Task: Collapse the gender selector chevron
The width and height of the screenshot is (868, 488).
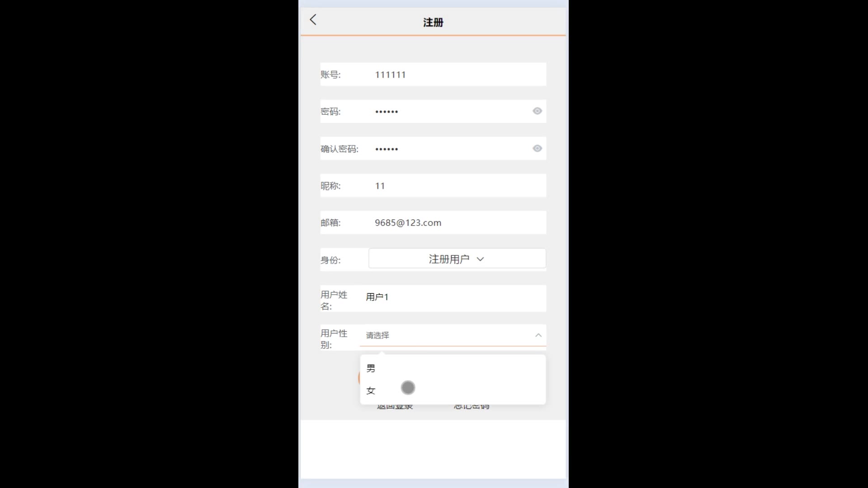Action: click(538, 335)
